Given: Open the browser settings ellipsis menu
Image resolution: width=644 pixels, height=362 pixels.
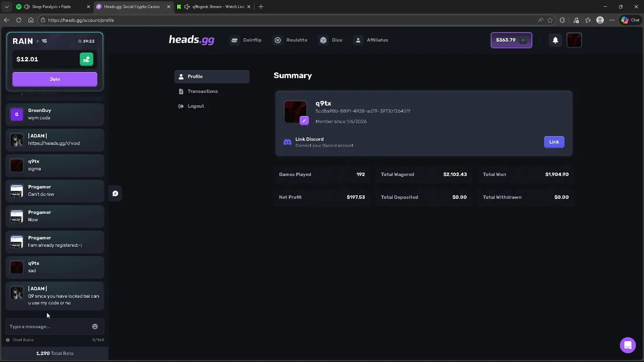Looking at the screenshot, I should (x=612, y=20).
